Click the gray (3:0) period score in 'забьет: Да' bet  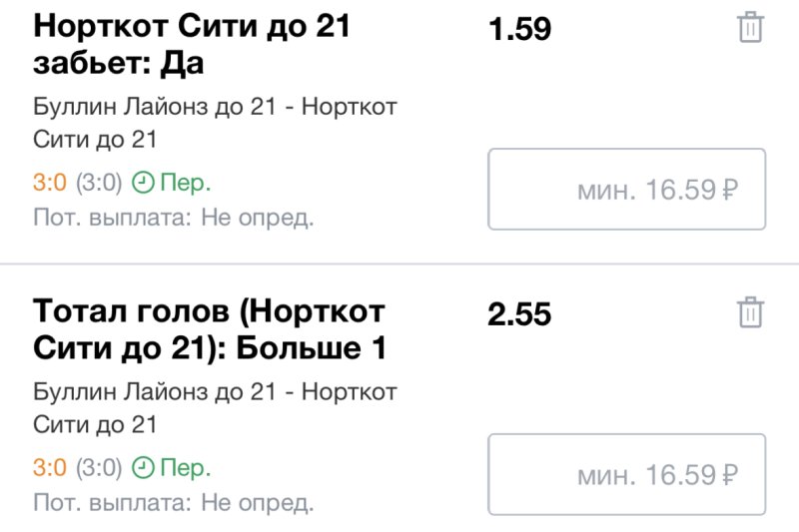(x=99, y=184)
